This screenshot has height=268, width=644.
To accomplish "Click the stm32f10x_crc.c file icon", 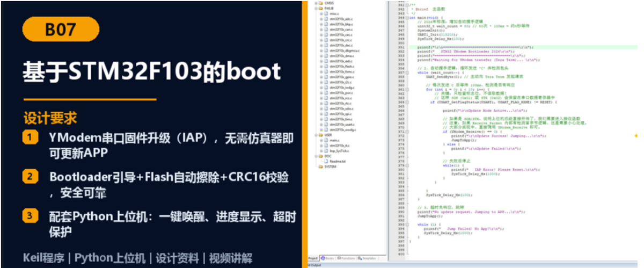I will (326, 40).
